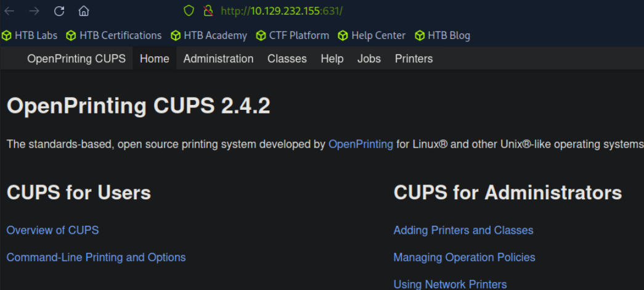The height and width of the screenshot is (290, 644).
Task: Click the browser forward arrow
Action: pyautogui.click(x=34, y=11)
